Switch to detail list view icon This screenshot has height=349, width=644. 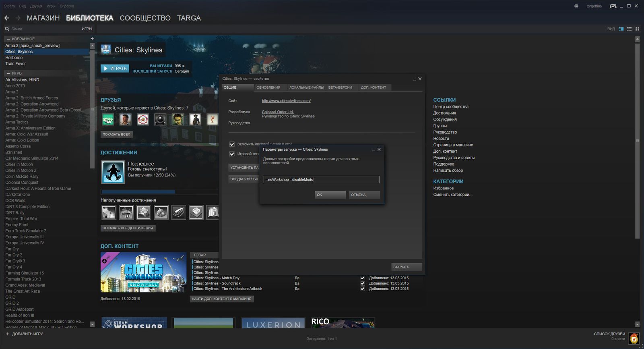coord(621,29)
